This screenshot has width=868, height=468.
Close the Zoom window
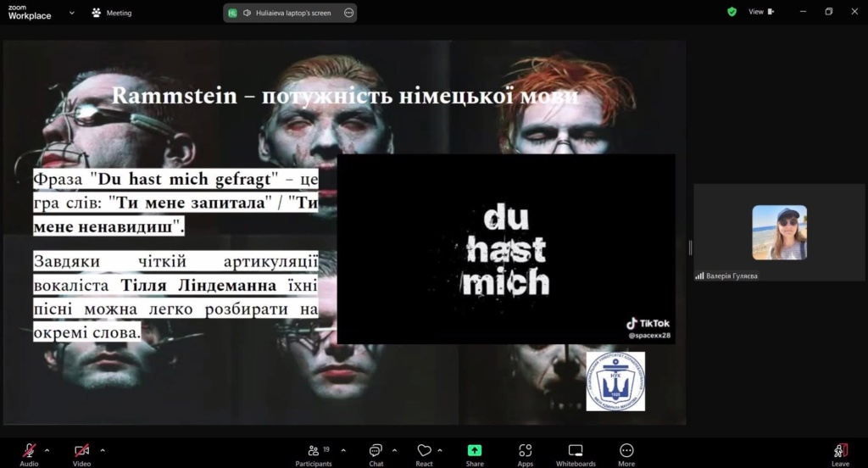point(854,12)
